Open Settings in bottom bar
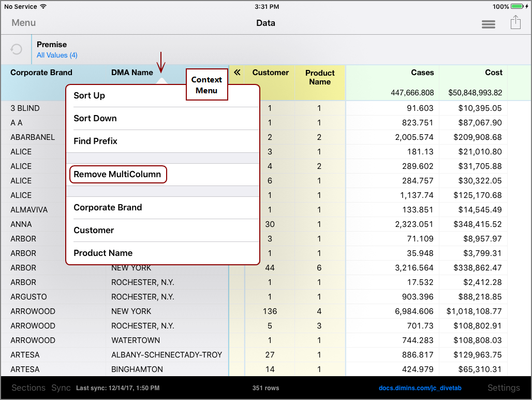This screenshot has height=400, width=532. (x=503, y=388)
